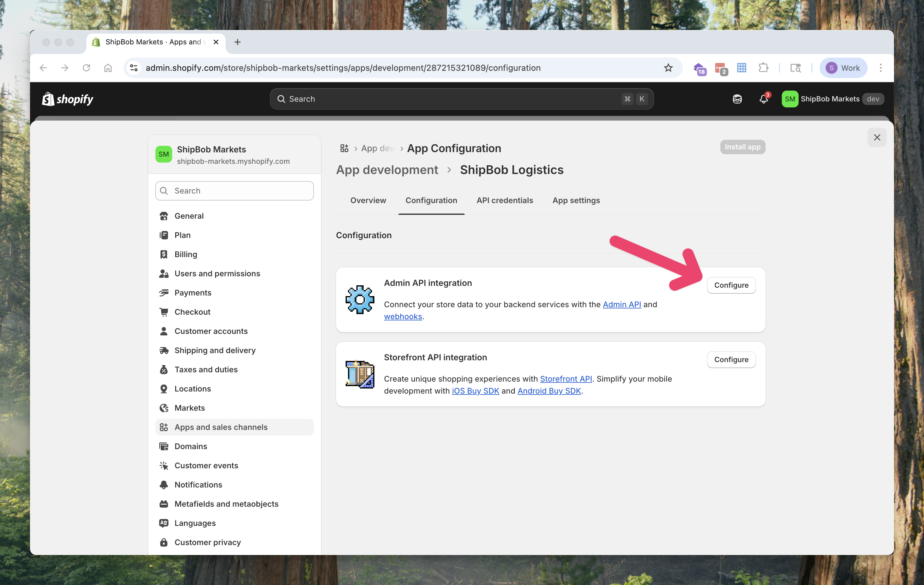Open the webhooks link
Viewport: 924px width, 585px height.
[x=403, y=316]
